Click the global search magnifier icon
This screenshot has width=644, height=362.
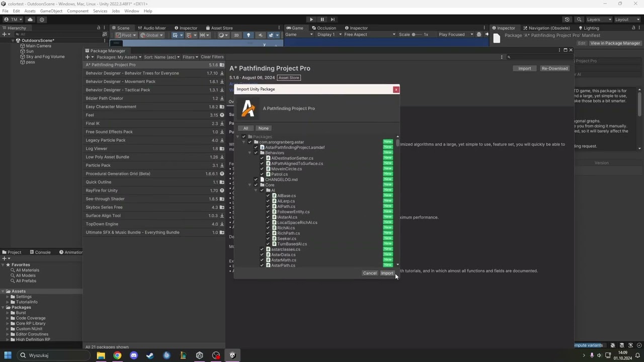(579, 20)
